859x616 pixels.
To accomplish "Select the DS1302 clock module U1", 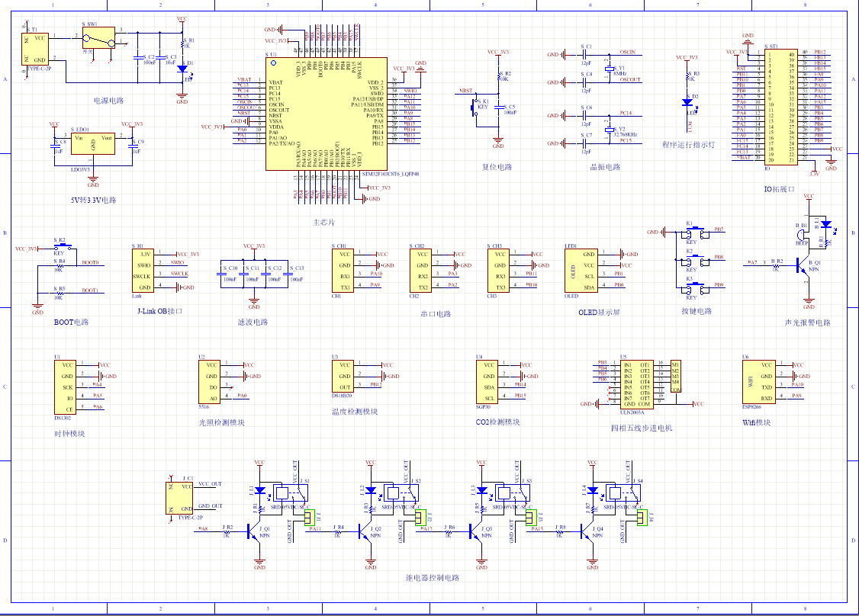I will [65, 387].
